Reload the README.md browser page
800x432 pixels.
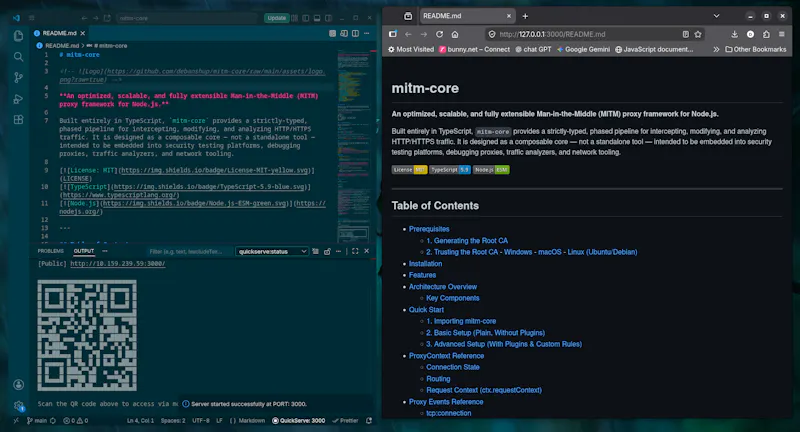[x=439, y=34]
